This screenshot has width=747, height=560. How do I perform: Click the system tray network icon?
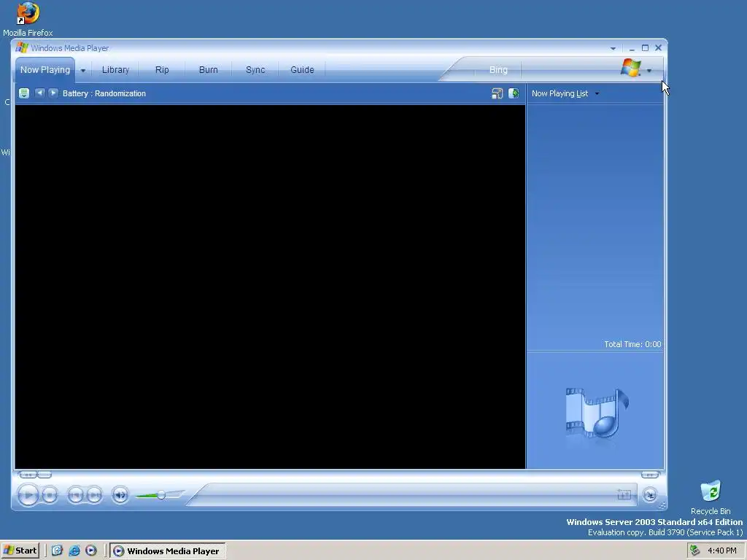(695, 551)
